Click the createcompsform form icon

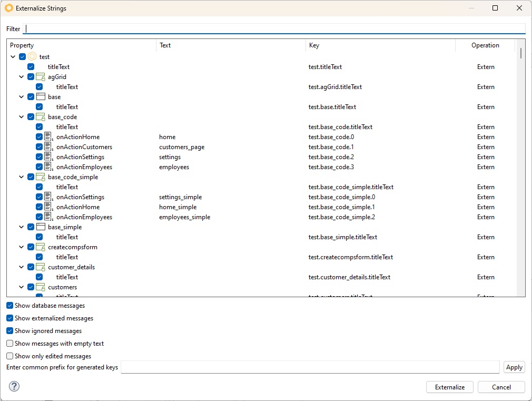(x=41, y=247)
